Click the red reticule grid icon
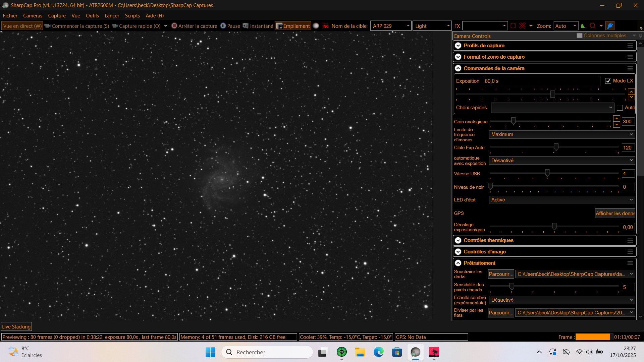Screen dimensions: 644x362 (522, 26)
